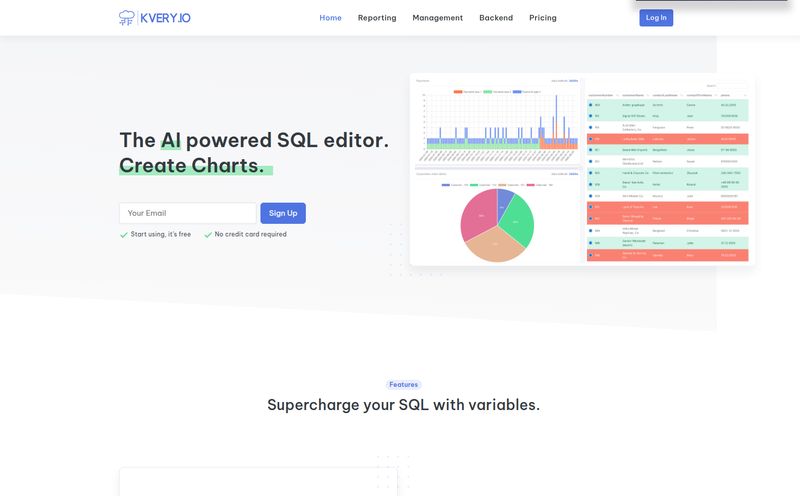Click the Sign Up button
The width and height of the screenshot is (800, 496).
point(283,213)
